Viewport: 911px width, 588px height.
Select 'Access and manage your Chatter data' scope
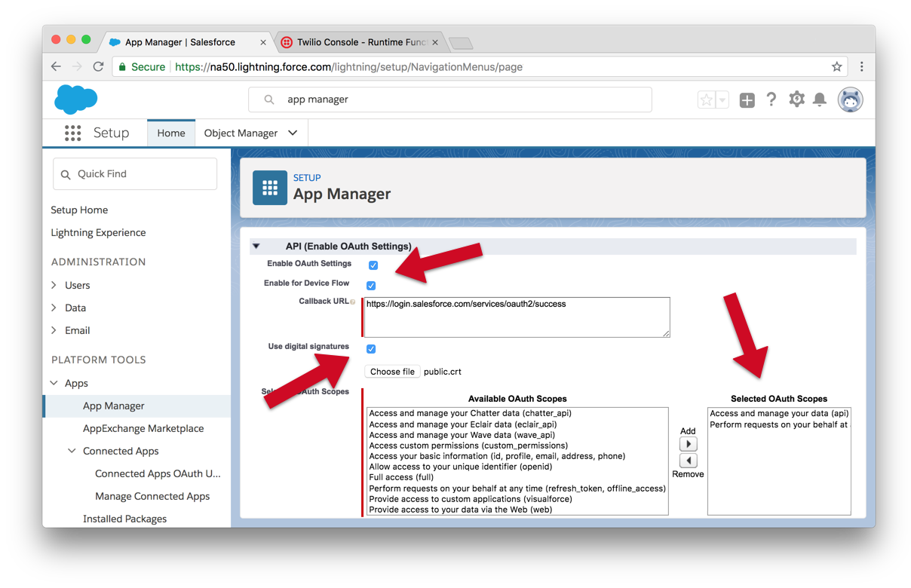(470, 413)
